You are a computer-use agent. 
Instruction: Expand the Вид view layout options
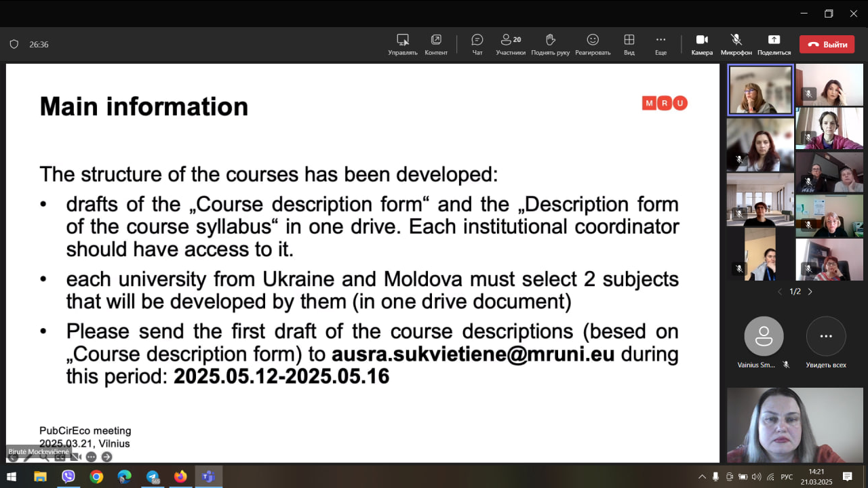click(x=629, y=44)
